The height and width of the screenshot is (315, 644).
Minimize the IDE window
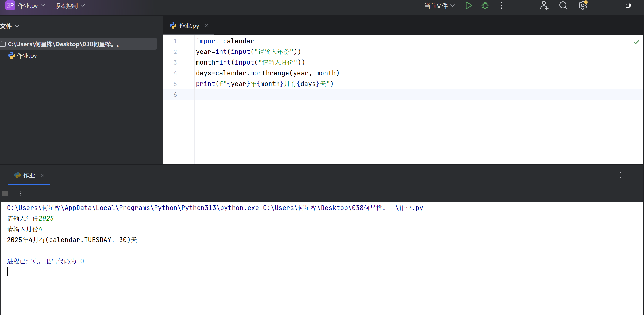[x=605, y=5]
